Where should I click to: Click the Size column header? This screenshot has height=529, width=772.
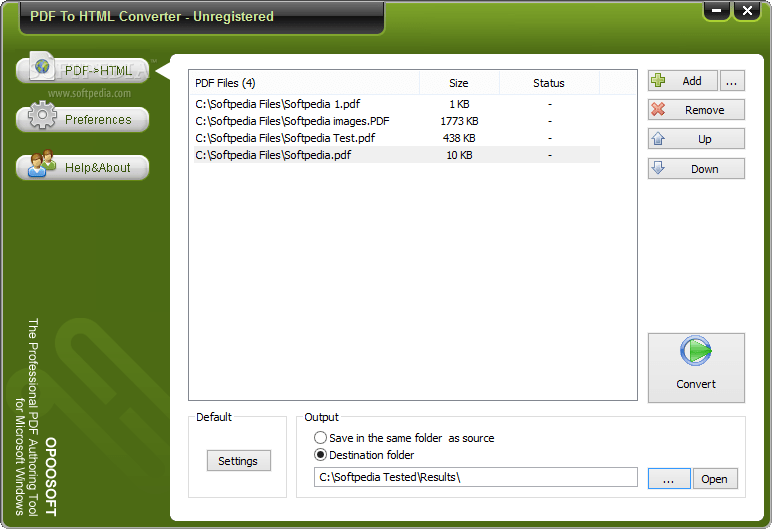coord(459,83)
